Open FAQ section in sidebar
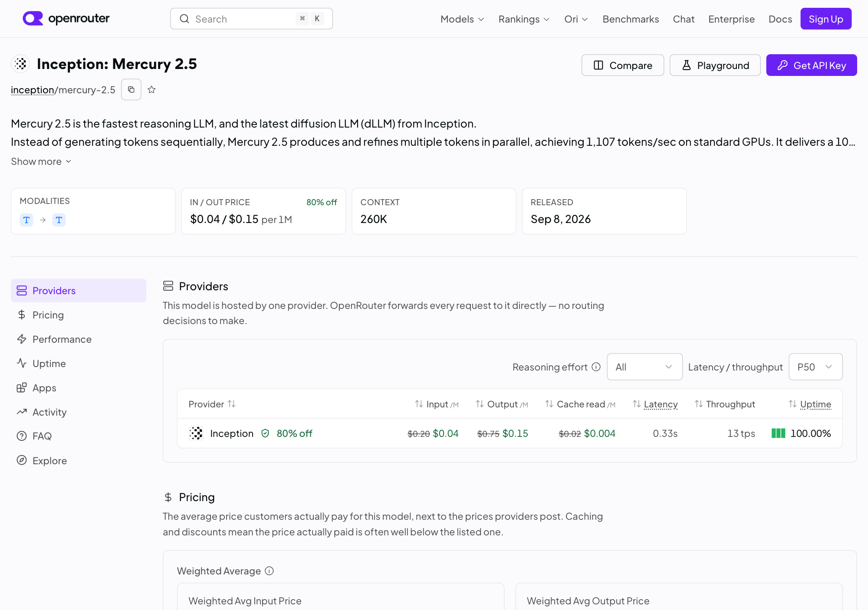This screenshot has width=868, height=610. pyautogui.click(x=79, y=436)
